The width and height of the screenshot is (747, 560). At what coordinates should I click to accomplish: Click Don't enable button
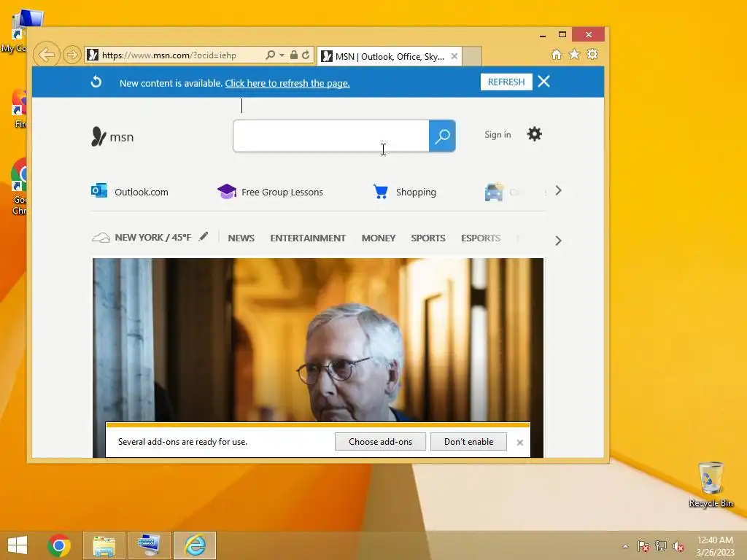(468, 442)
